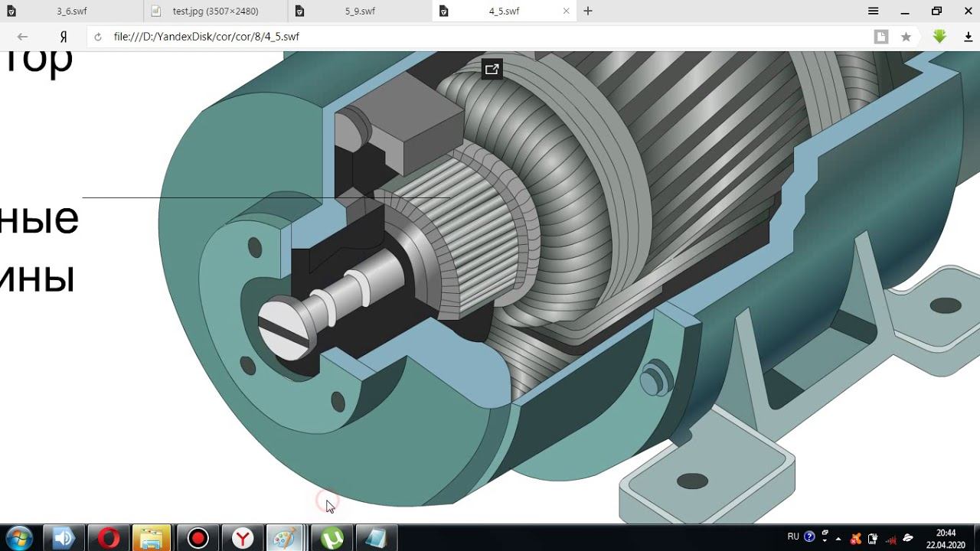Toggle reader mode icon in address bar
Viewport: 980px width, 551px height.
881,37
